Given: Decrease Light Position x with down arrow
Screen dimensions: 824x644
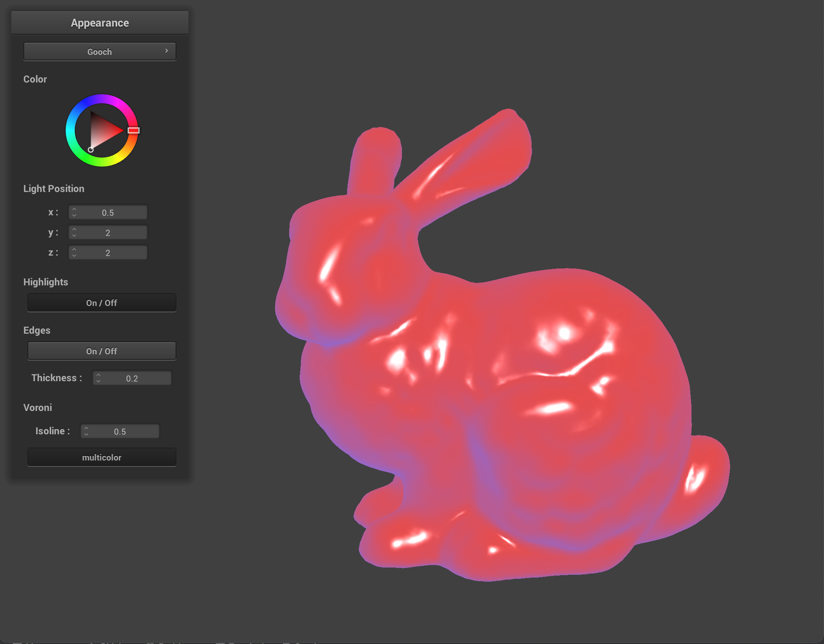Looking at the screenshot, I should pos(74,215).
